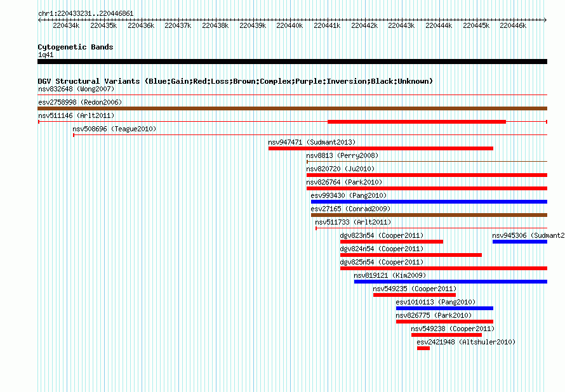Image resolution: width=565 pixels, height=392 pixels.
Task: Click the 1q41 cytogenetic band bar
Action: point(292,62)
